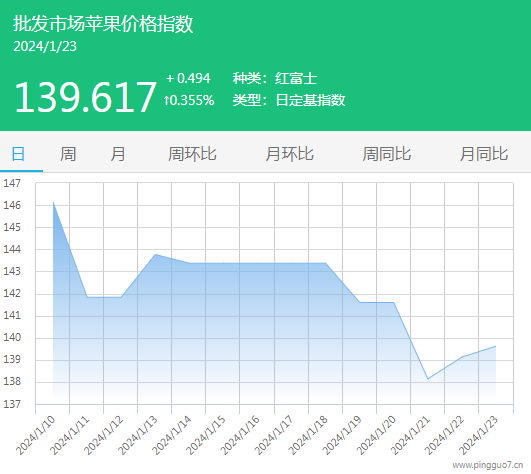This screenshot has height=474, width=531.
Task: Click the 类型：日定基指数 label
Action: coord(289,100)
